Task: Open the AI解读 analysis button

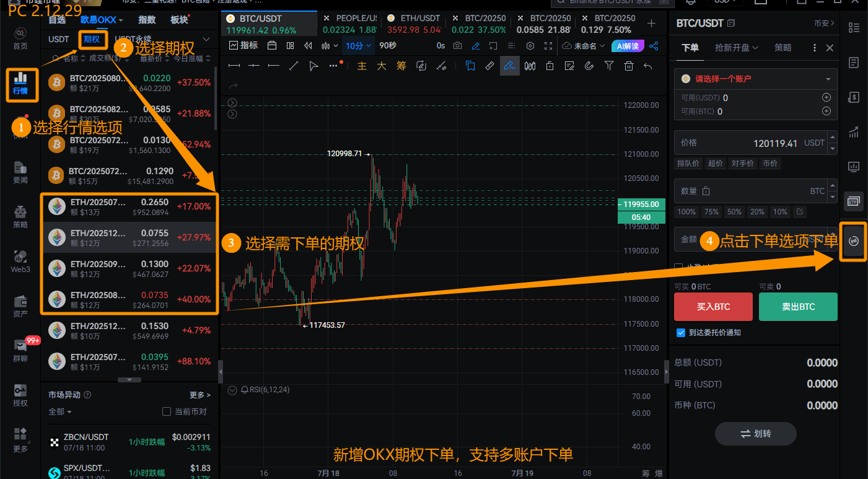Action: pyautogui.click(x=628, y=45)
